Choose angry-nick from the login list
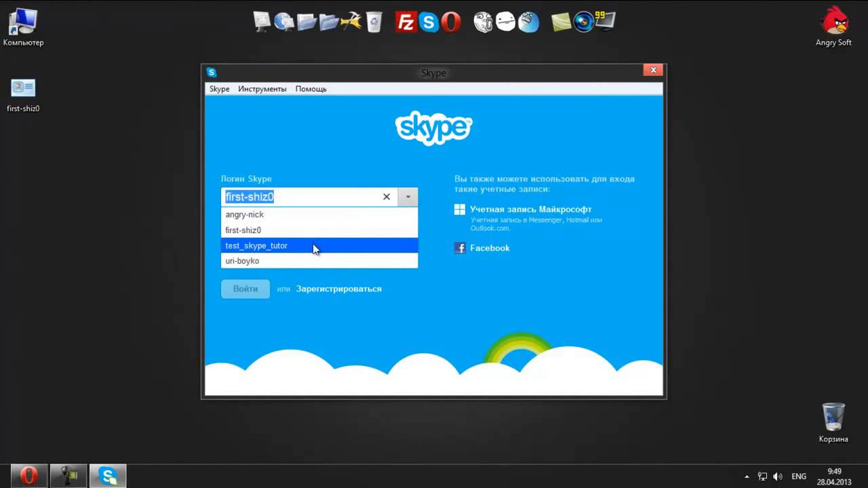This screenshot has width=868, height=488. tap(319, 214)
